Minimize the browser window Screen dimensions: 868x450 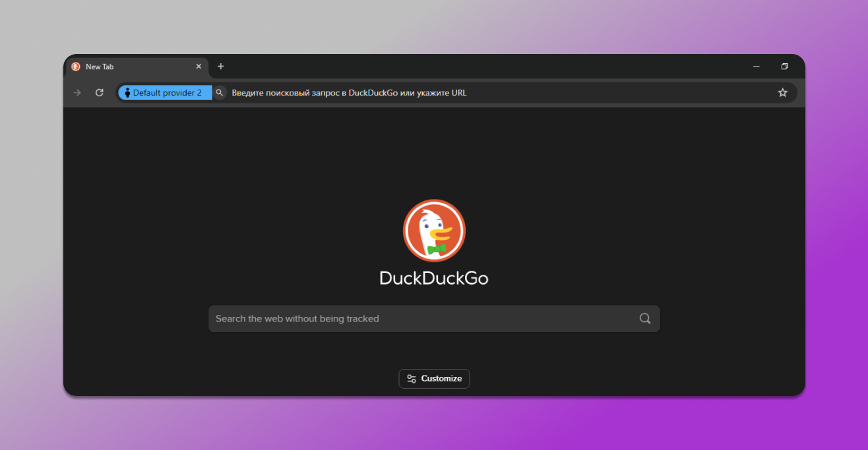757,67
